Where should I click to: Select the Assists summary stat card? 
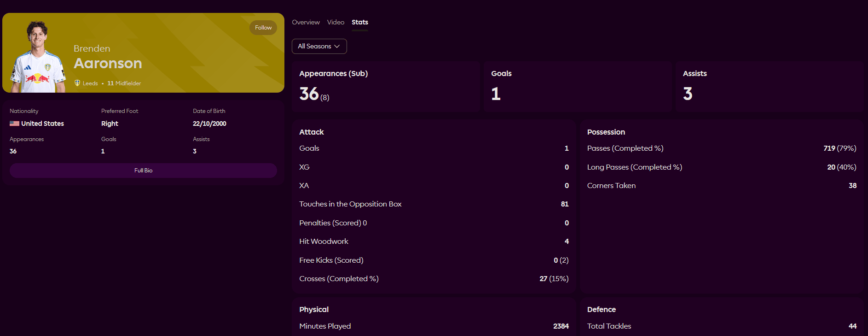click(770, 87)
